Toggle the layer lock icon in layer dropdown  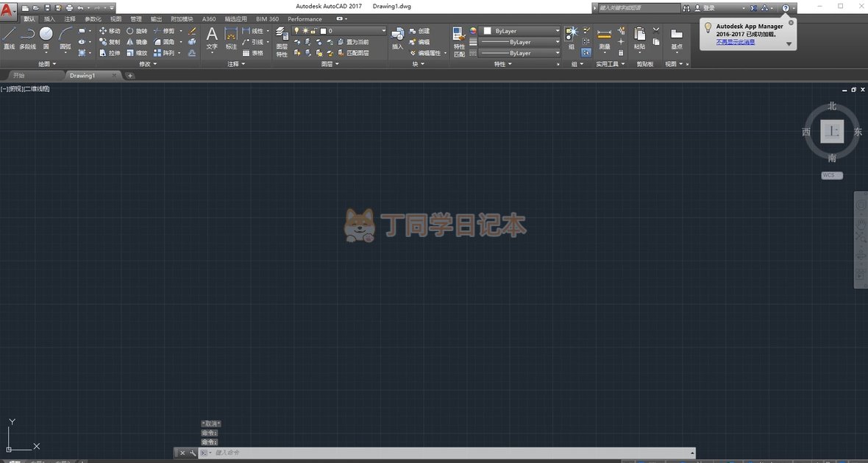point(314,31)
